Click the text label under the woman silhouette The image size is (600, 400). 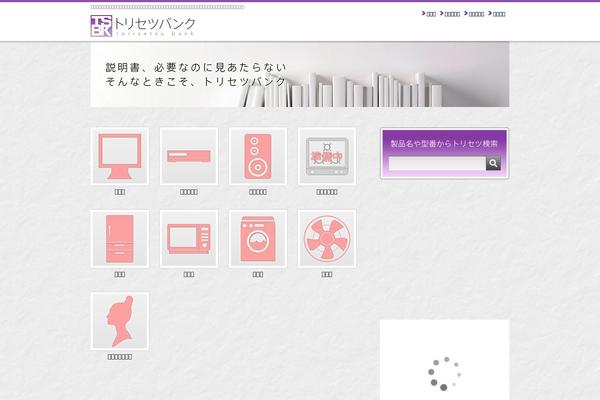click(120, 356)
